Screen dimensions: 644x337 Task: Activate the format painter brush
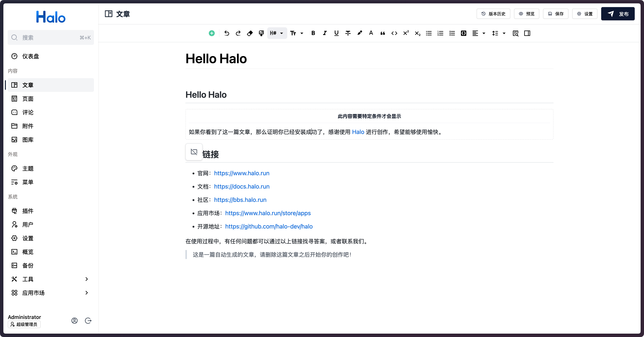[x=261, y=33]
